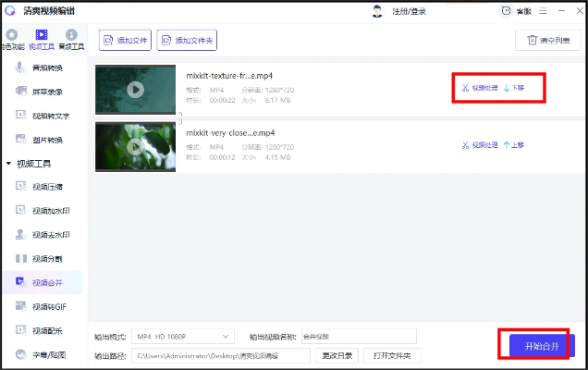The width and height of the screenshot is (588, 370).
Task: Click the 打开文件夹 button
Action: click(x=392, y=356)
